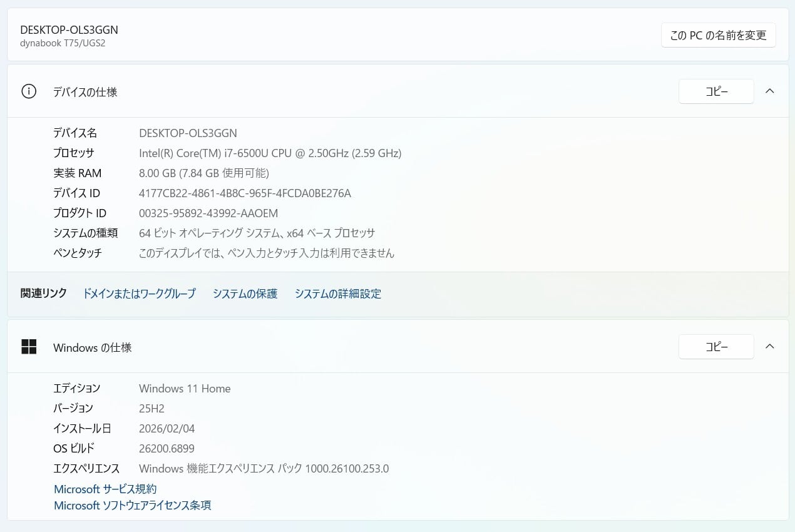Select the デバイス ID value 4177CB22
Viewport: 795px width, 532px height.
click(x=245, y=193)
